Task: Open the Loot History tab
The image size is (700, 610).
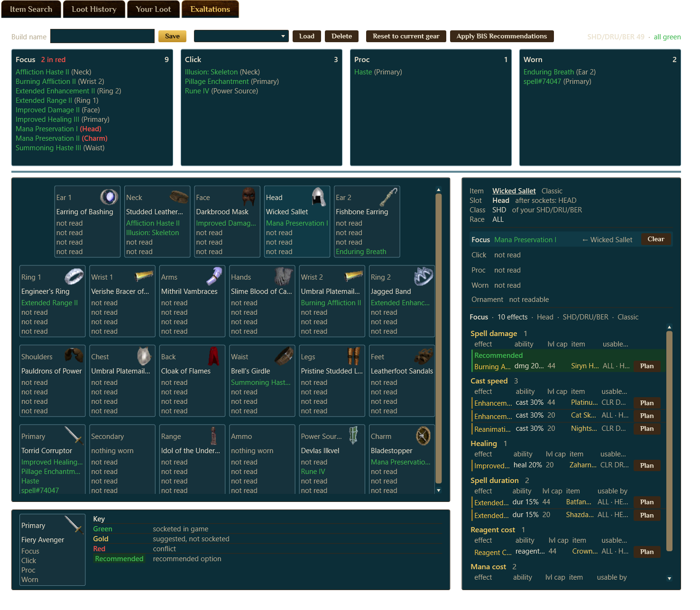Action: (94, 9)
